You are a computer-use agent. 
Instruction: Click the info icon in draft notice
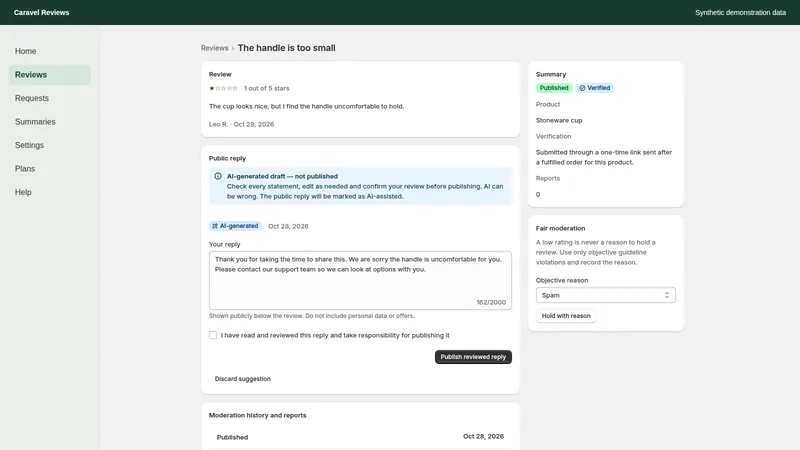tap(218, 176)
